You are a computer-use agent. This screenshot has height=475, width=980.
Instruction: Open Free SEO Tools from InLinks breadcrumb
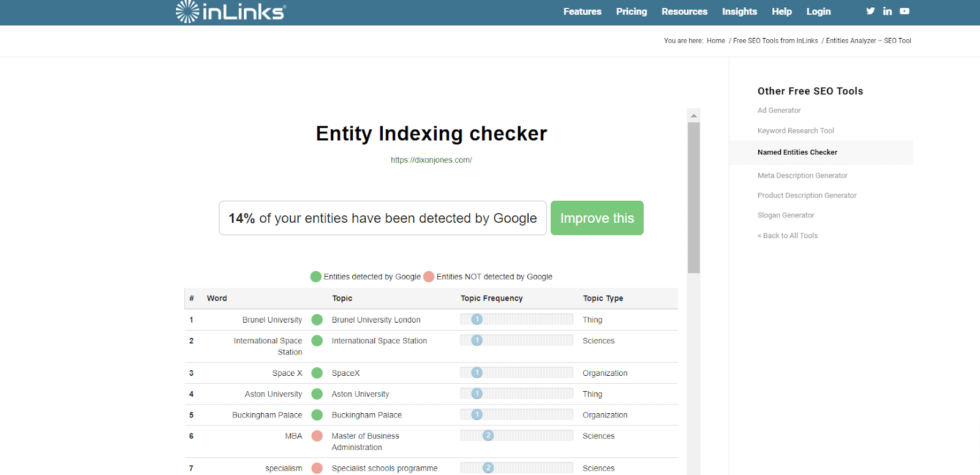(775, 41)
